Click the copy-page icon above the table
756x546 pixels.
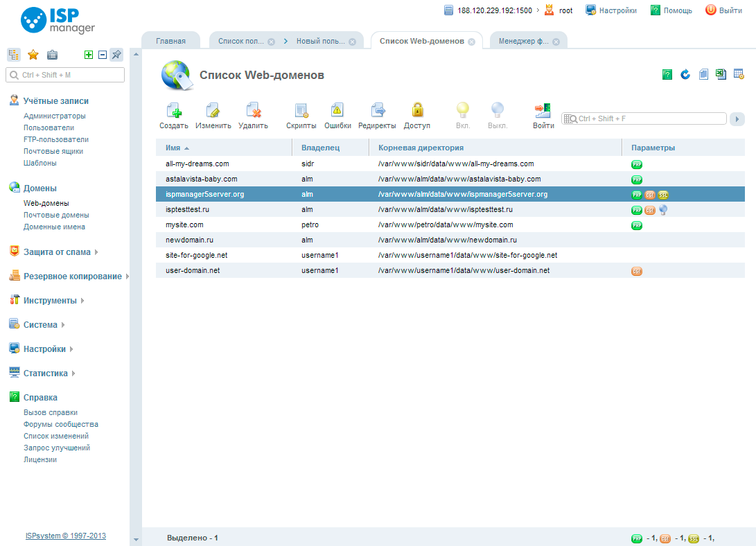703,74
